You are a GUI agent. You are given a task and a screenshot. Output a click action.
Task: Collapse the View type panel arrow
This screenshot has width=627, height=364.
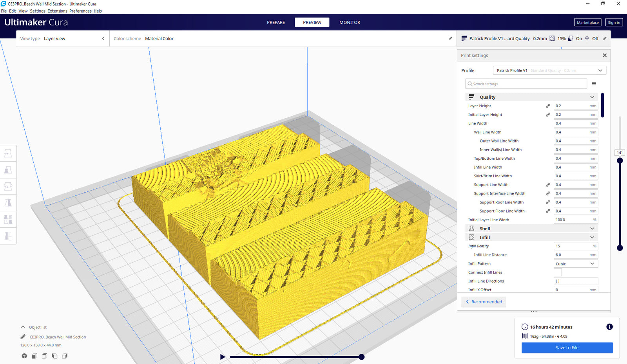click(103, 38)
